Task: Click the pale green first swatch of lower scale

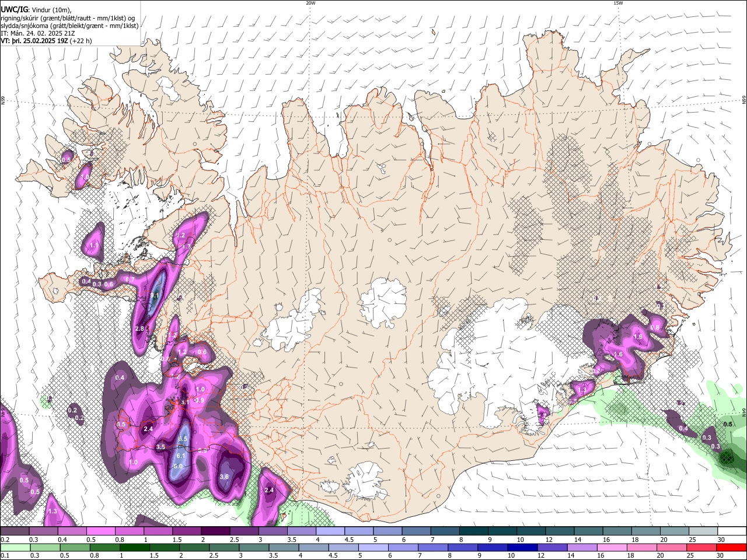Action: pos(15,547)
